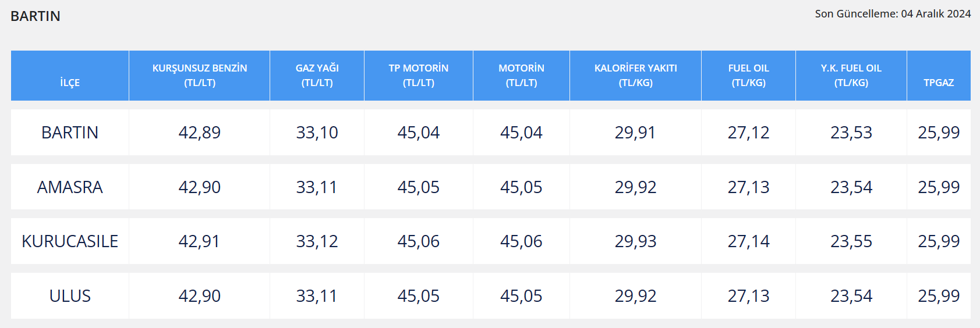Click the GAZ YAĞI column header
Viewport: 980px width, 328px height.
tap(317, 76)
